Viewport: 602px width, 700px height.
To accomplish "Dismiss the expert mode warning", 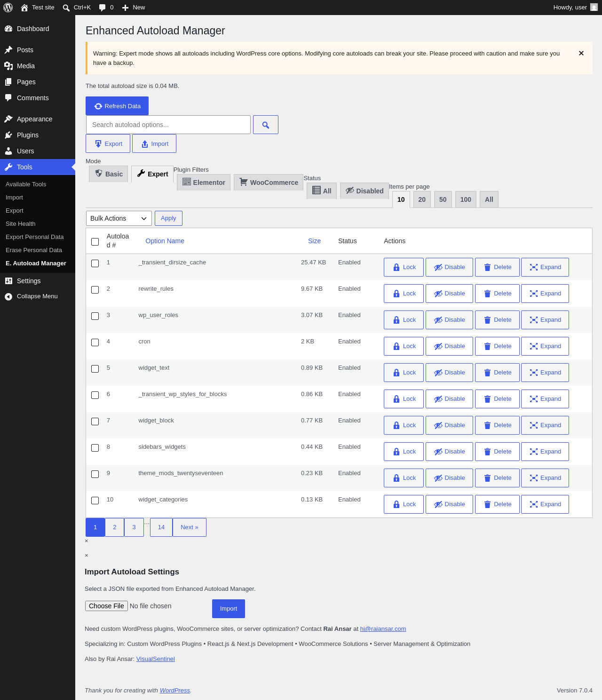I will click(581, 53).
